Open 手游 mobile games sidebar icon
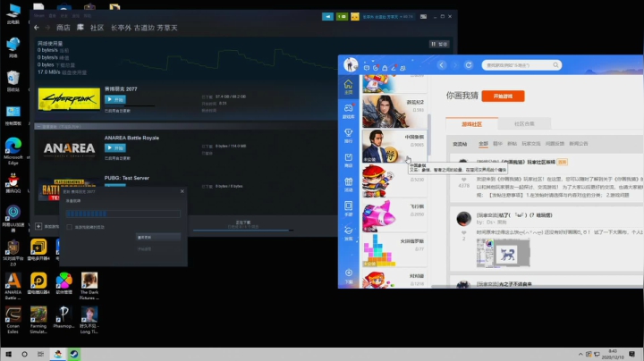The image size is (644, 361). coord(348,208)
